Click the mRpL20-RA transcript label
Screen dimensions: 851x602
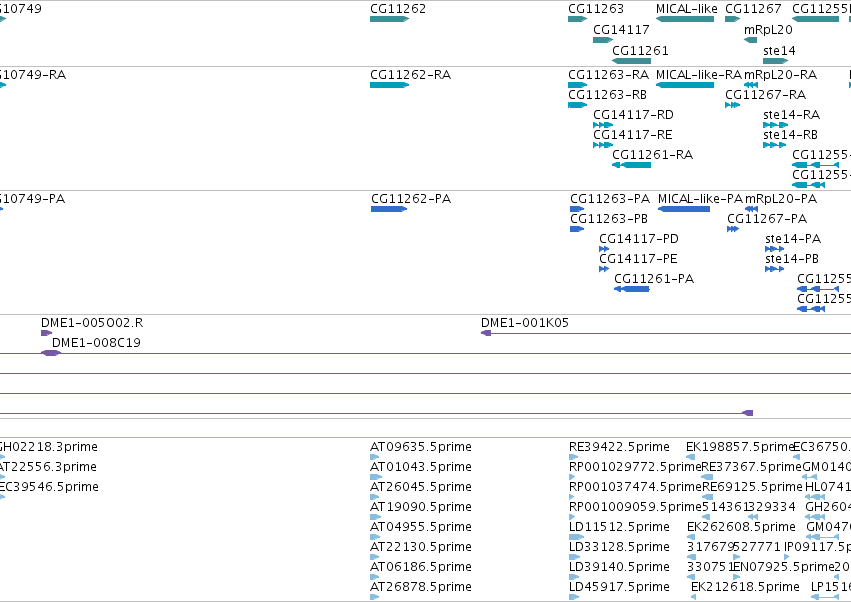pos(780,74)
